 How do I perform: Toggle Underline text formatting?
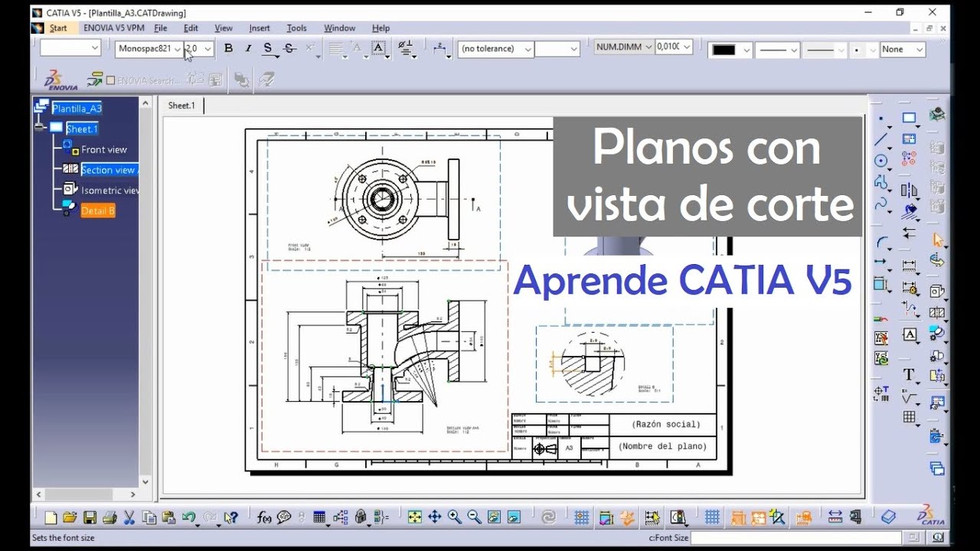point(268,48)
